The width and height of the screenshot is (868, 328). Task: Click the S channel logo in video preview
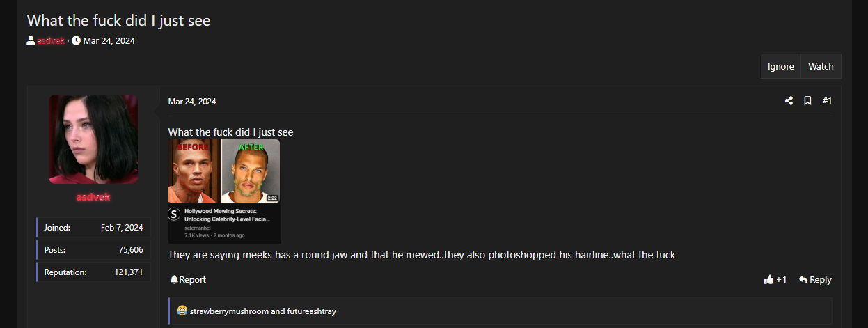(175, 214)
